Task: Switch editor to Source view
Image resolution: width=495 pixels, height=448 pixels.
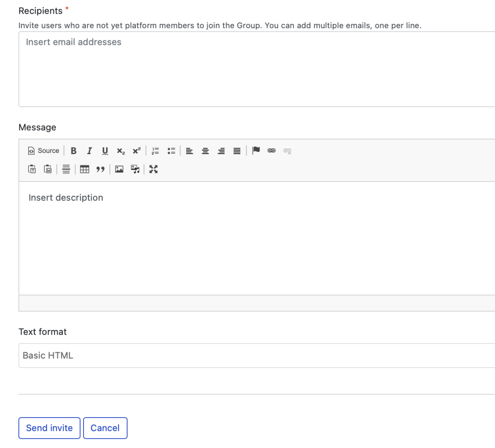Action: pos(44,151)
